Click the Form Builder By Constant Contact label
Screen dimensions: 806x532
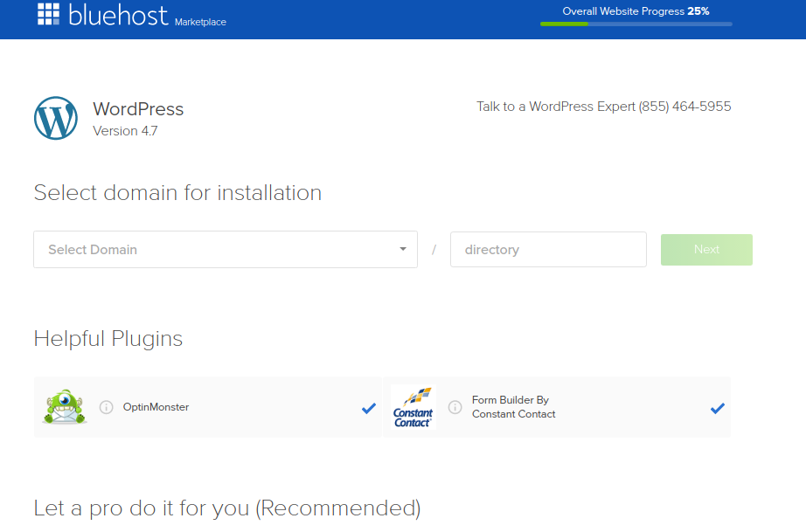[513, 407]
